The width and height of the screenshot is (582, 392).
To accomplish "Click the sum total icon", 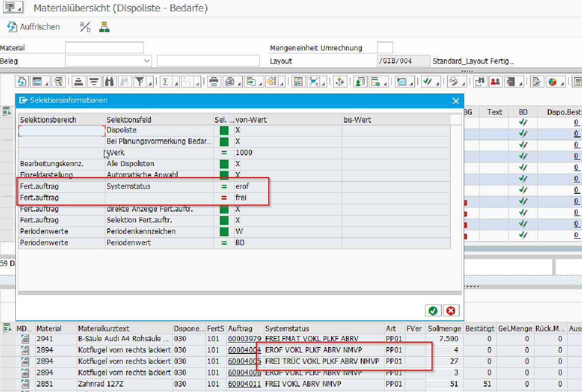I will tap(165, 82).
